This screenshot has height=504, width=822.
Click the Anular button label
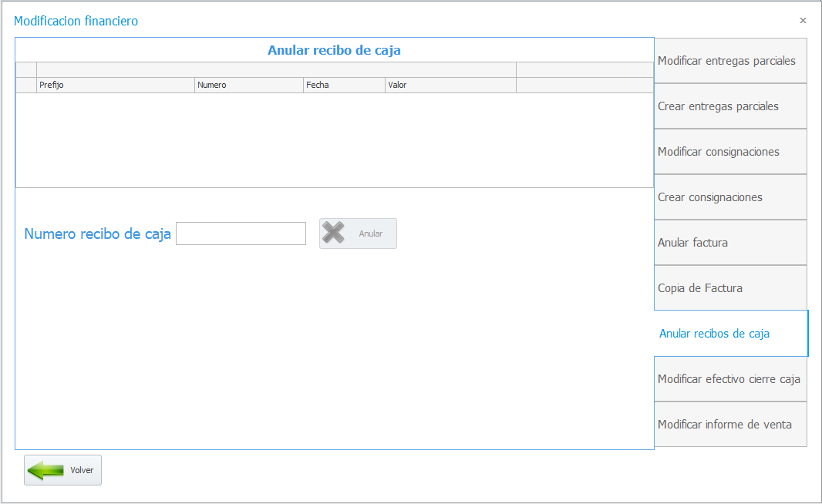371,234
